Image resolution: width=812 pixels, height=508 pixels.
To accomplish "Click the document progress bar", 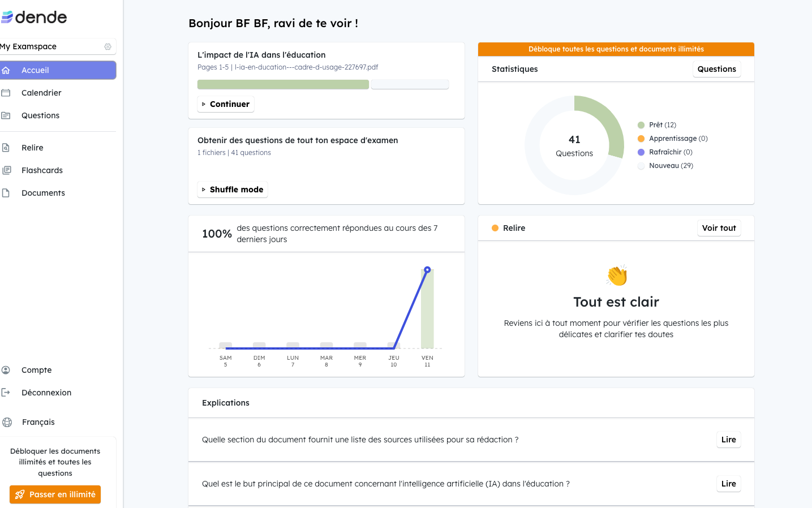I will pyautogui.click(x=323, y=84).
